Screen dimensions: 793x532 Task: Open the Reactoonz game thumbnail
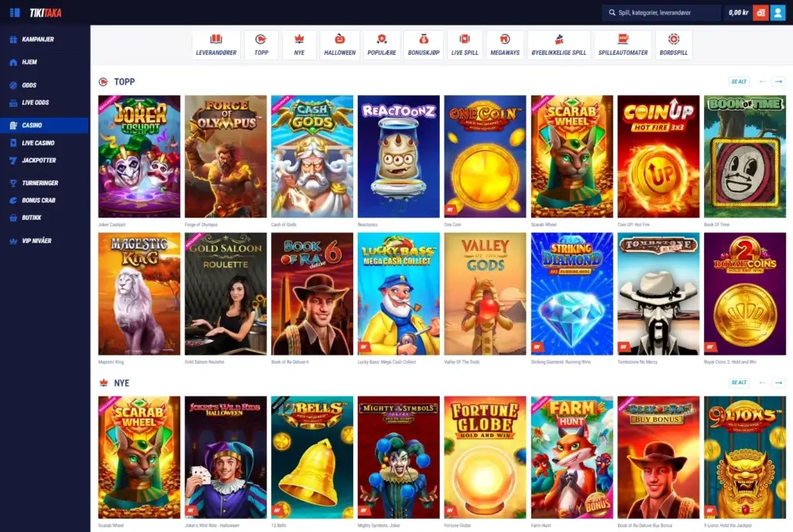click(x=399, y=156)
